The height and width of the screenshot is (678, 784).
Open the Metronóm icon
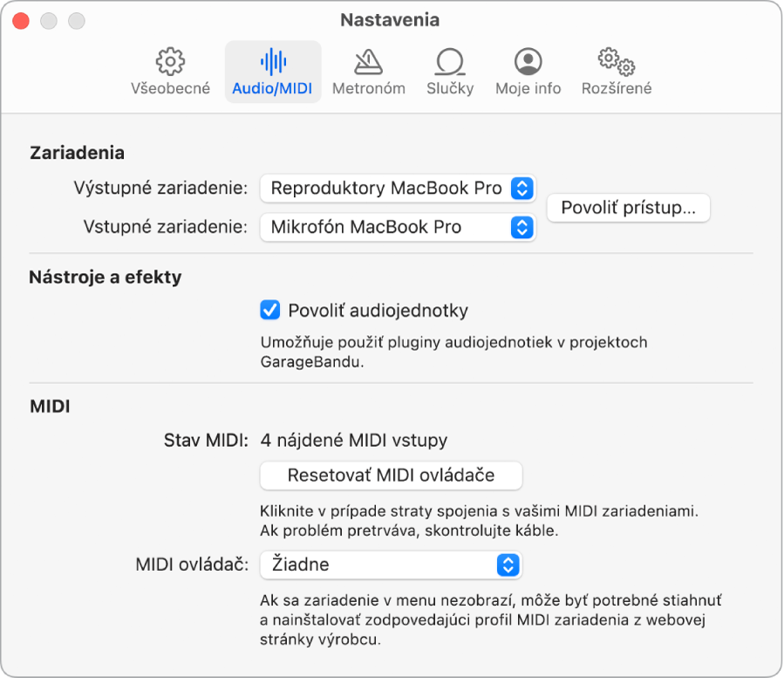click(x=369, y=62)
